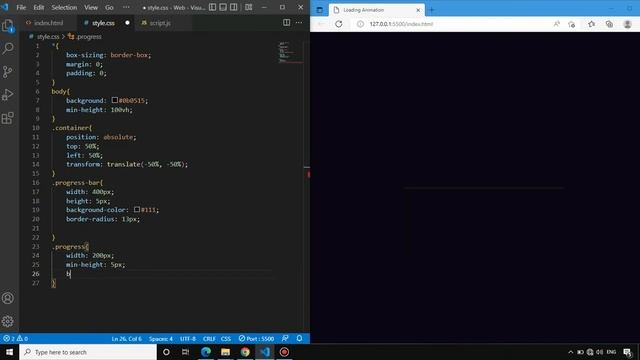The height and width of the screenshot is (360, 640).
Task: Change indentation via Spaces: 4
Action: click(x=161, y=338)
